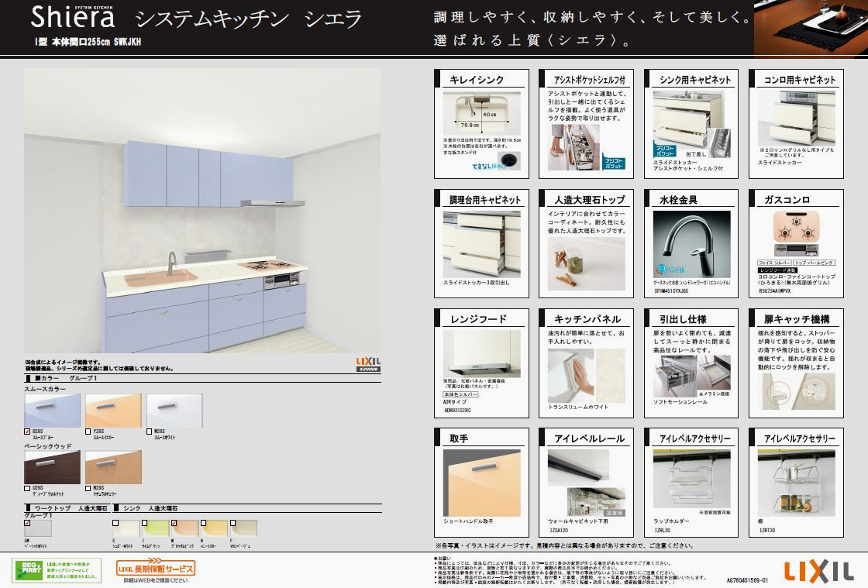Pick the dark walnut wood door swatch
Viewport: 868px width, 588px height.
tap(52, 467)
